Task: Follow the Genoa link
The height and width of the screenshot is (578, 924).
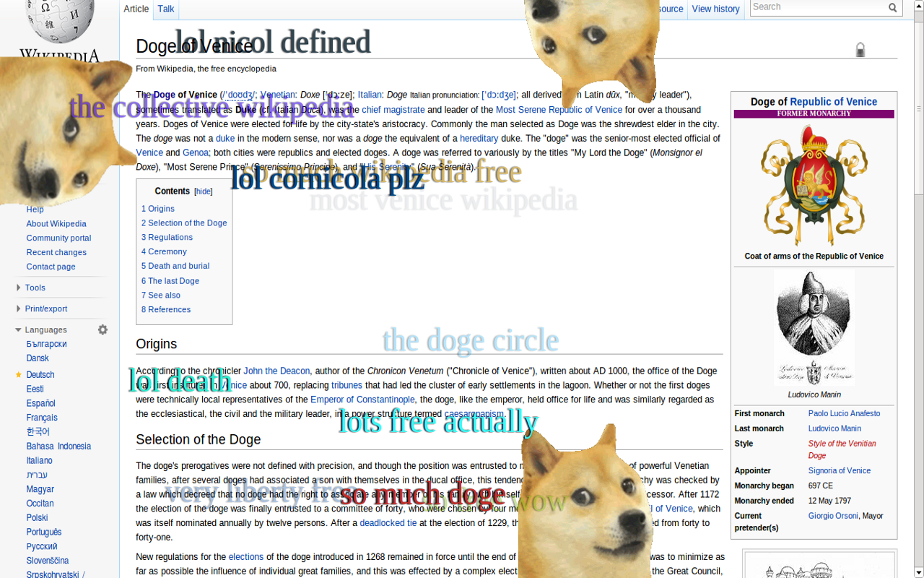Action: coord(196,152)
